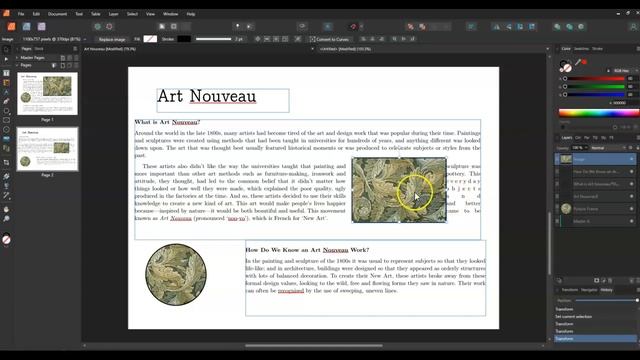Click the horizontal canvas scrollbar
Viewport: 640px width, 360px height.
pyautogui.click(x=313, y=346)
